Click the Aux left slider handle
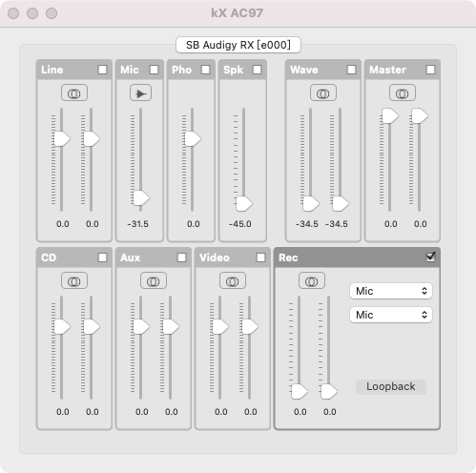 141,327
